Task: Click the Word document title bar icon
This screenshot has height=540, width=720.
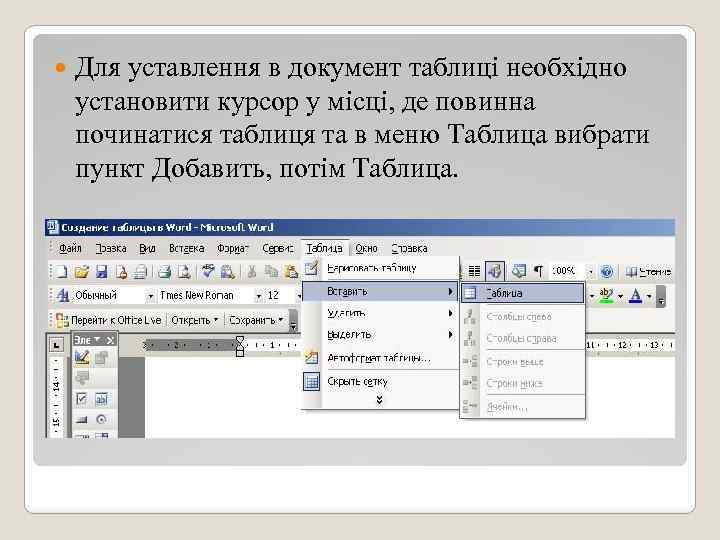Action: pos(53,227)
